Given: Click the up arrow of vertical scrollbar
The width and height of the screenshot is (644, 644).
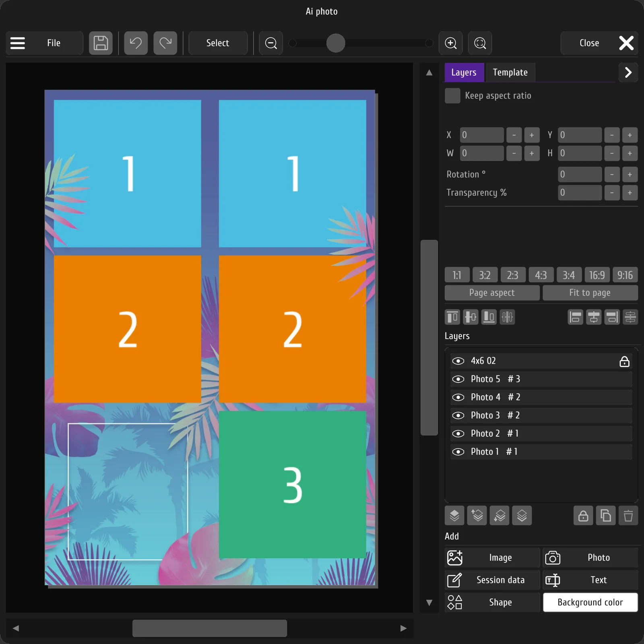Looking at the screenshot, I should [x=429, y=72].
